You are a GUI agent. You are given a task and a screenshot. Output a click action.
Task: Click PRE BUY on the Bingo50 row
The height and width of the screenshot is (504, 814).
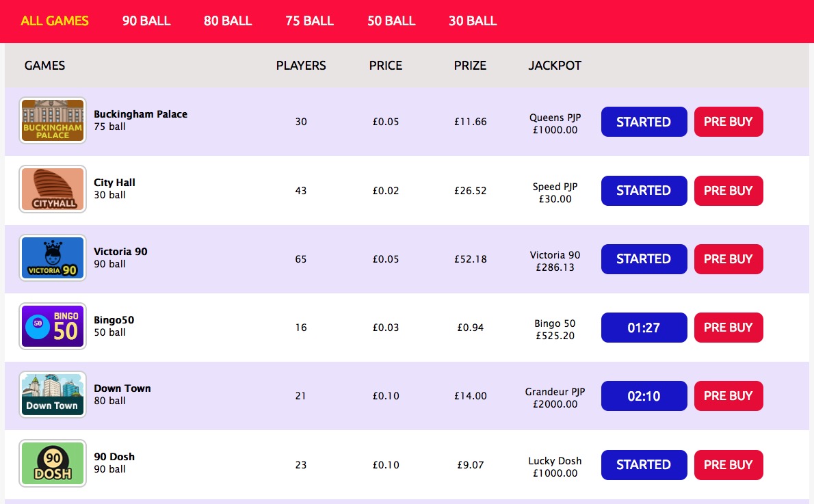(728, 327)
